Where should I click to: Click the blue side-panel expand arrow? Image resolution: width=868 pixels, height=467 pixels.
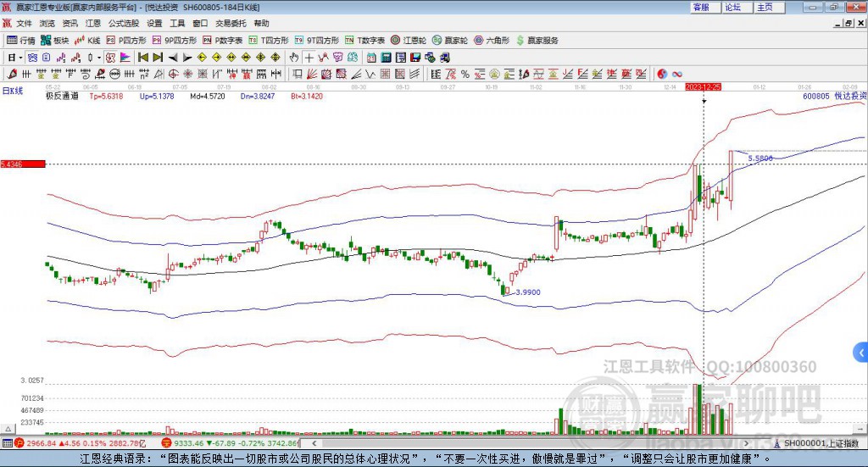[861, 353]
